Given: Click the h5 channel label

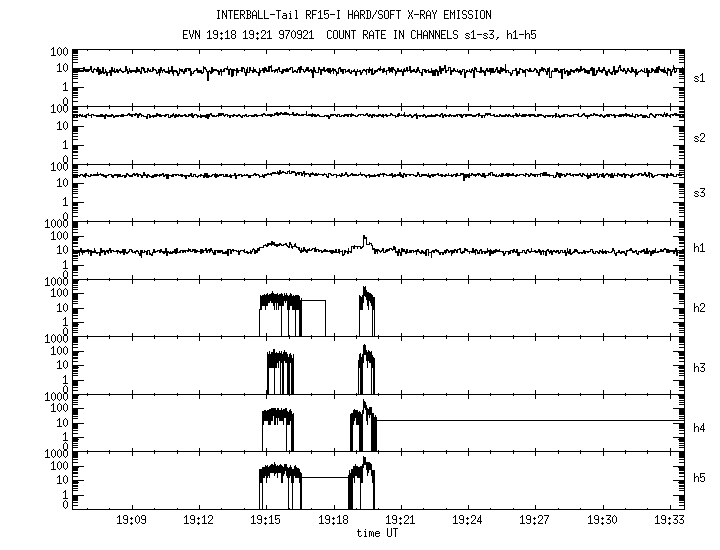Looking at the screenshot, I should click(701, 480).
